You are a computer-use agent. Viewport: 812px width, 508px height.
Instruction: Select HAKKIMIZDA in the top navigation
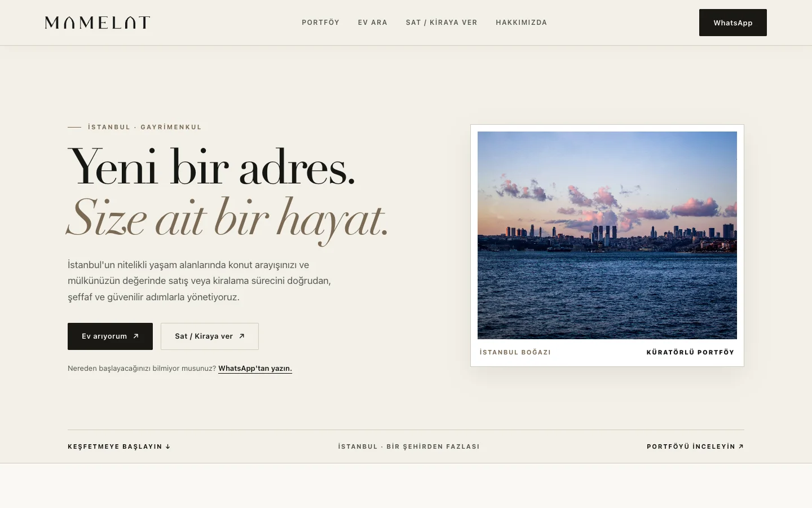522,23
